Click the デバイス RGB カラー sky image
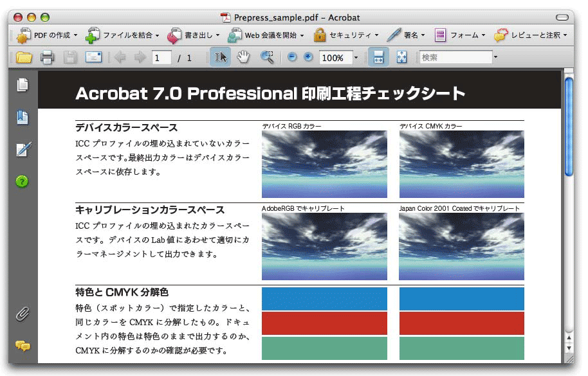 click(x=324, y=164)
